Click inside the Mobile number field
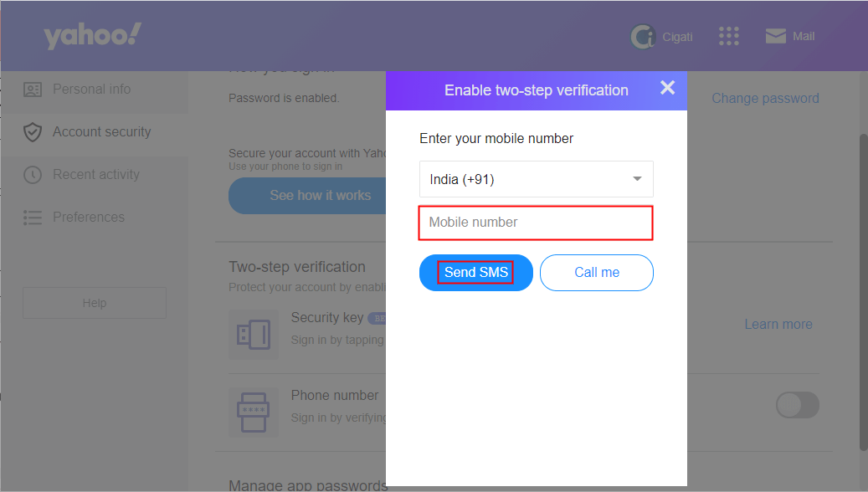Image resolution: width=868 pixels, height=492 pixels. coord(536,223)
